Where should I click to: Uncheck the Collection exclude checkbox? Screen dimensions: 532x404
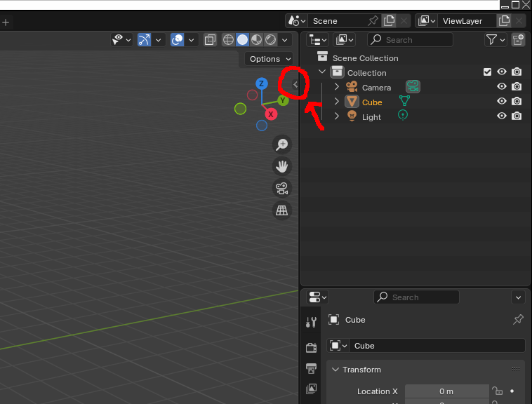click(488, 72)
